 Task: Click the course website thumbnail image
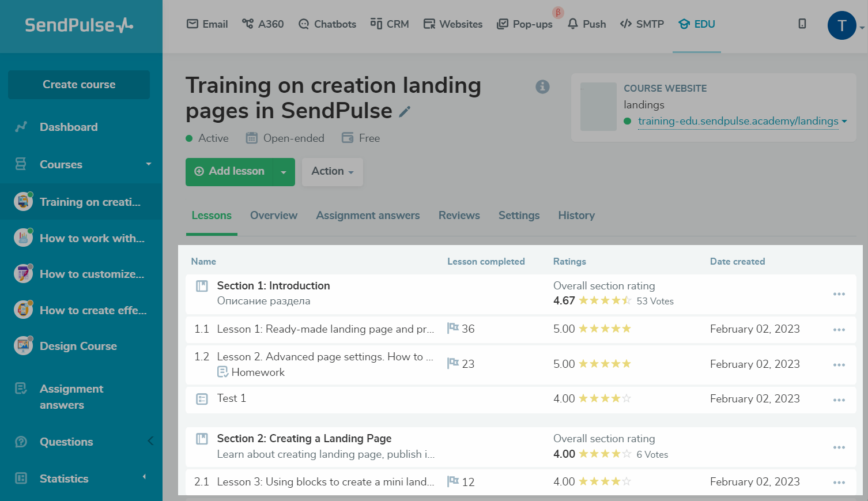598,107
